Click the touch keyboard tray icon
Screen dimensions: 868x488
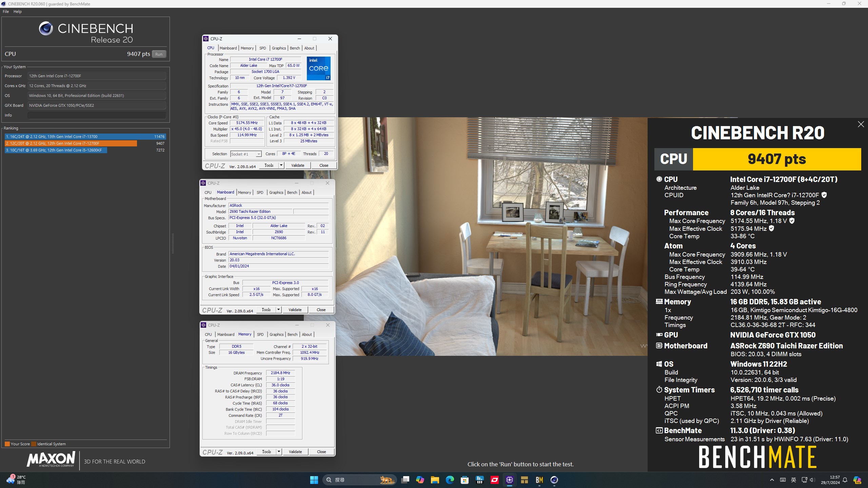[x=783, y=480]
